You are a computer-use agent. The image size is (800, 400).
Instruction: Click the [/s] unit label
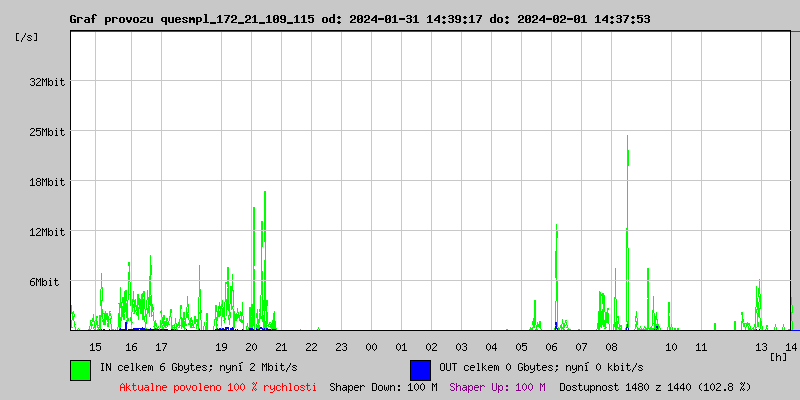(27, 37)
